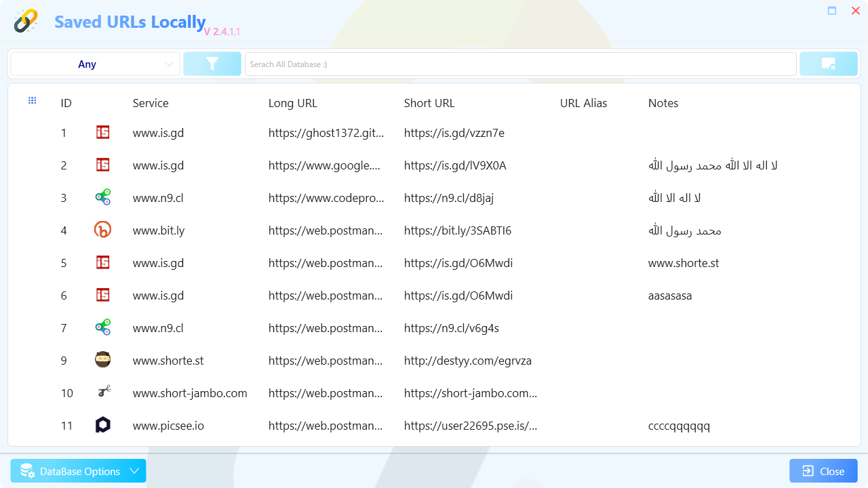Sort by the URL Alias column header

(x=583, y=103)
